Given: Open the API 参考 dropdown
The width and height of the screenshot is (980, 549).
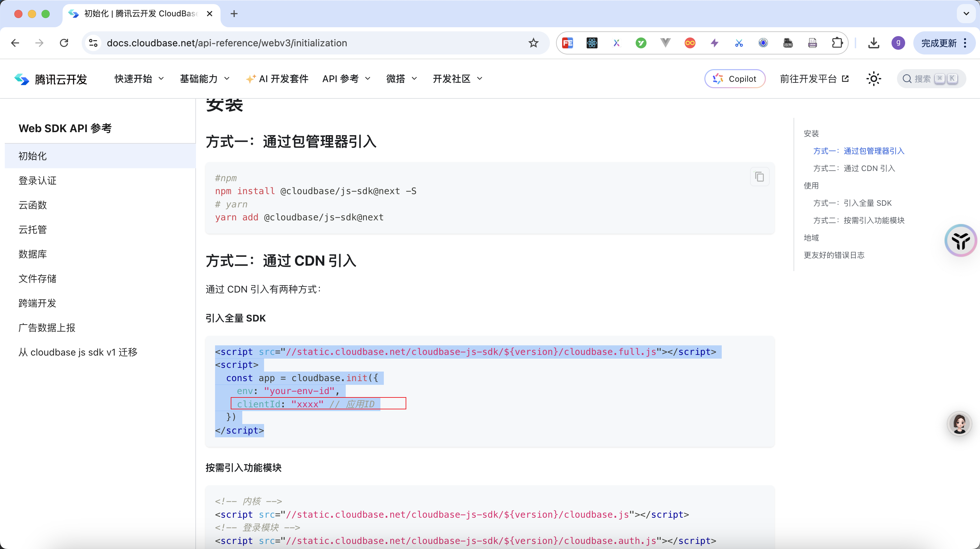Looking at the screenshot, I should [x=346, y=79].
